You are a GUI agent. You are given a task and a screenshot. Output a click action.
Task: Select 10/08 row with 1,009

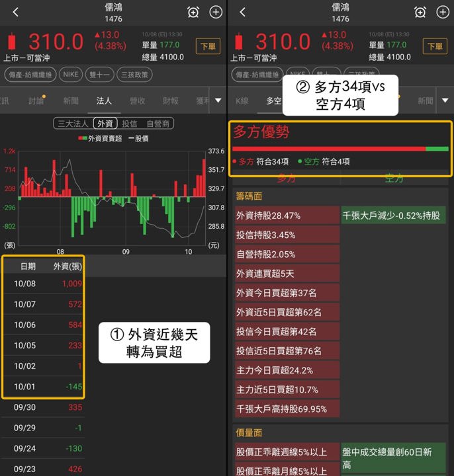[x=44, y=284]
